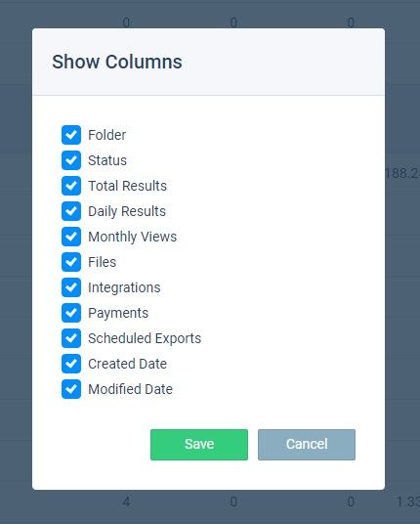Viewport: 420px width, 524px height.
Task: Click the green Save button
Action: (199, 445)
